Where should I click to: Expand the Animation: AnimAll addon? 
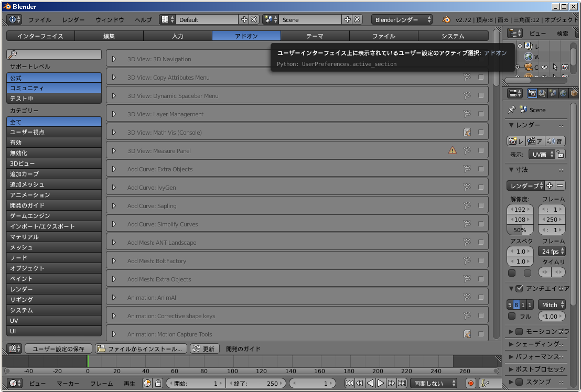pos(114,298)
